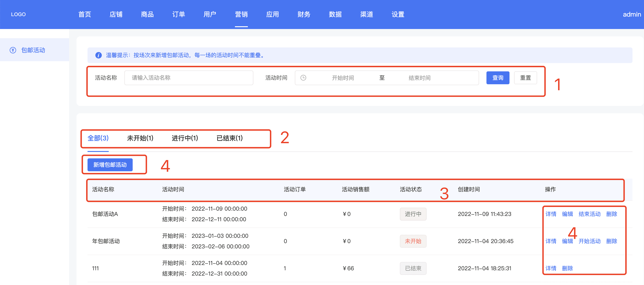Open the 商品 navigation menu

pos(147,14)
